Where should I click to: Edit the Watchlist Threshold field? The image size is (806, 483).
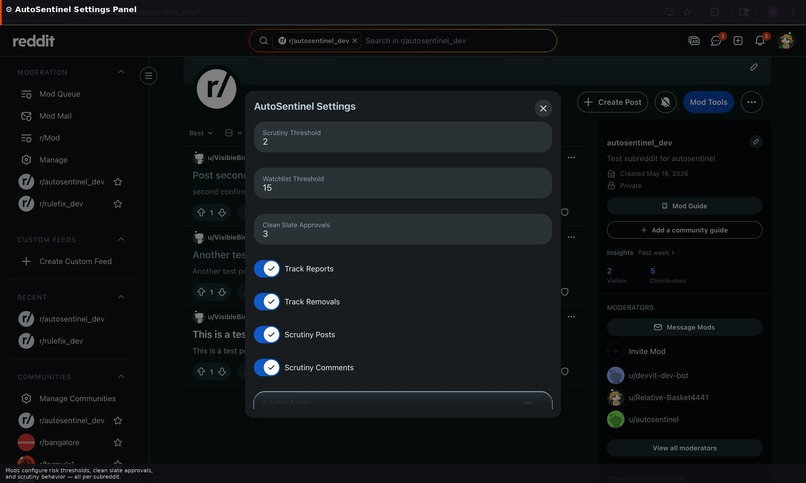(x=402, y=183)
